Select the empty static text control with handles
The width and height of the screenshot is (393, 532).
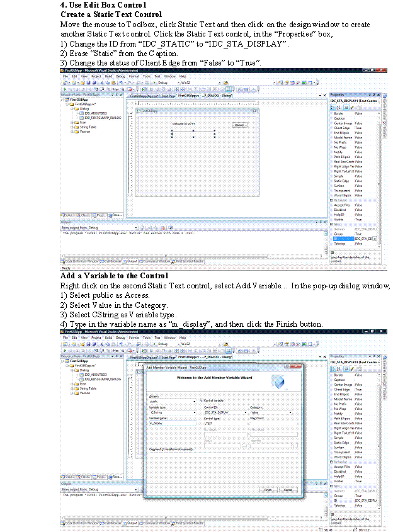[x=193, y=133]
